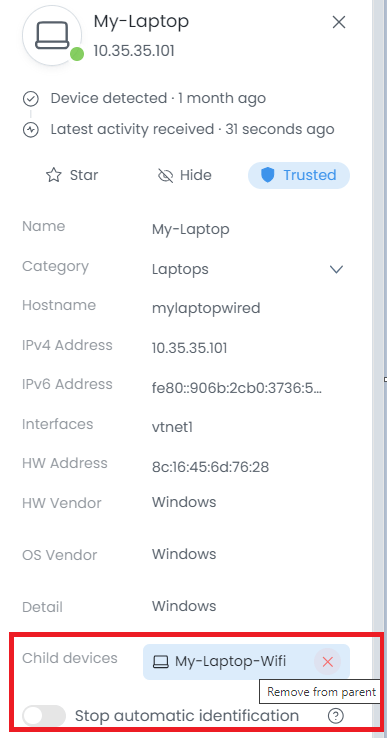Click the truncated IPv6 address value

237,388
